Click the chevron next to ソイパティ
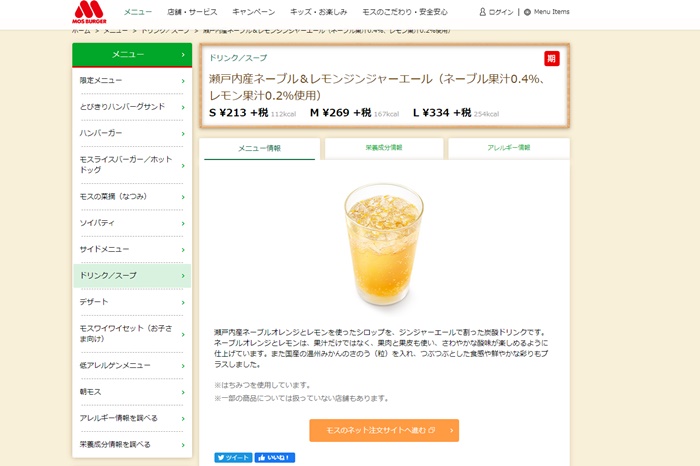This screenshot has height=466, width=700. (x=183, y=224)
